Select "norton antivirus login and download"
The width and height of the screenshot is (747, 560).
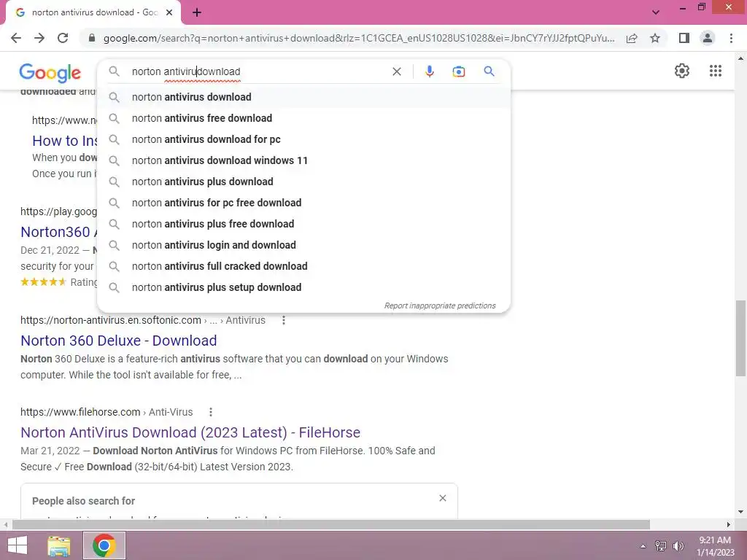point(304,245)
